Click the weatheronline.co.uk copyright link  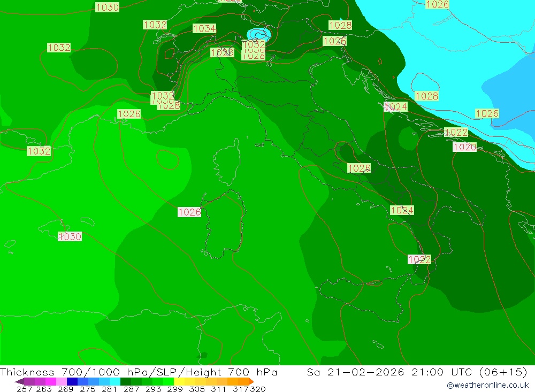coord(487,385)
